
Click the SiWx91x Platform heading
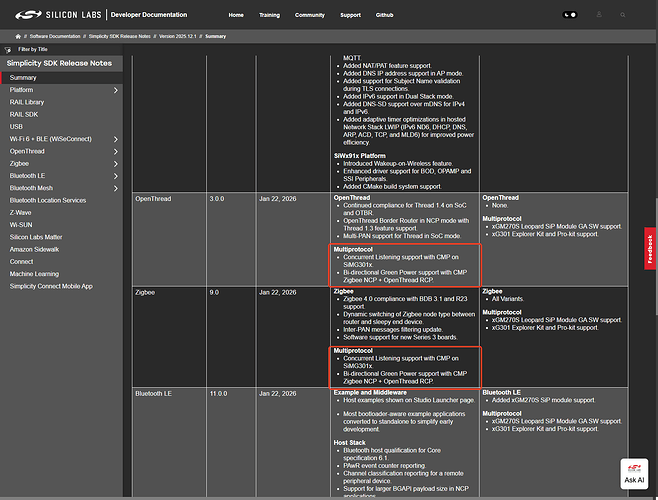[360, 156]
